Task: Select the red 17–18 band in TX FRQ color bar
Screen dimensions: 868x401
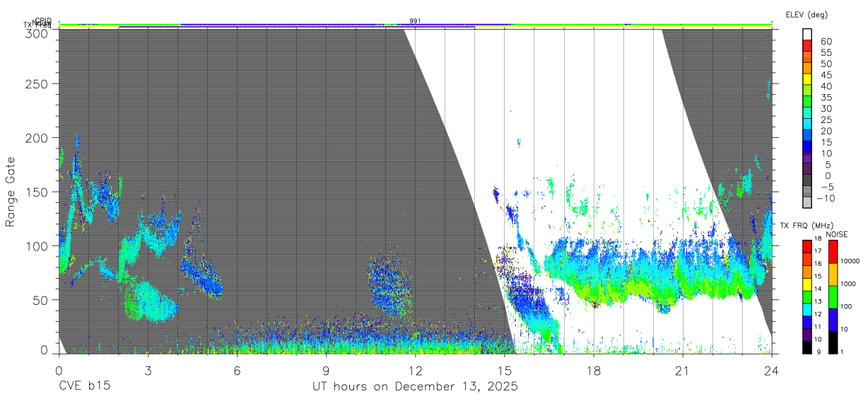Action: pyautogui.click(x=807, y=246)
